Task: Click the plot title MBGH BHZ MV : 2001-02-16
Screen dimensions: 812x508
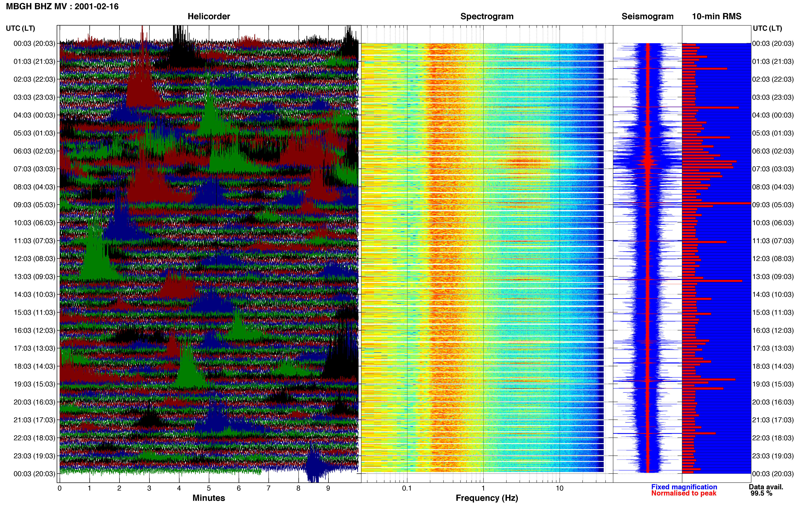Action: coord(62,6)
